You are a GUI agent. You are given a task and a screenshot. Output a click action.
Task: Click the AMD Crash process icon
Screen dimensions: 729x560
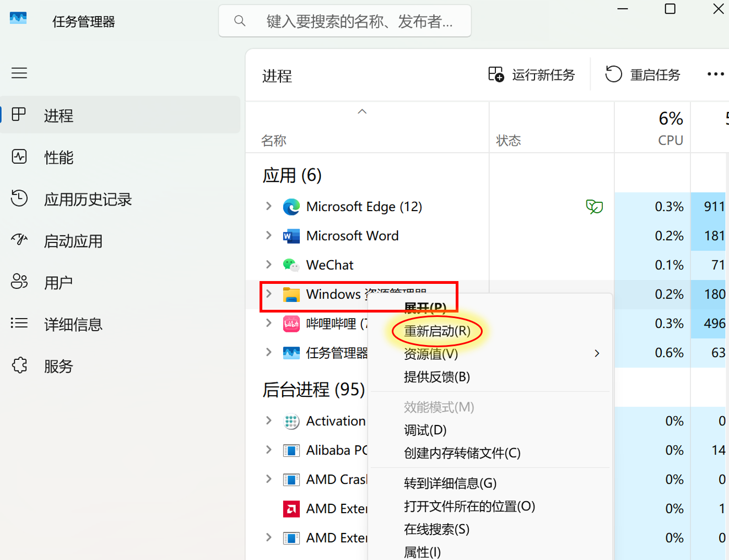click(x=291, y=480)
